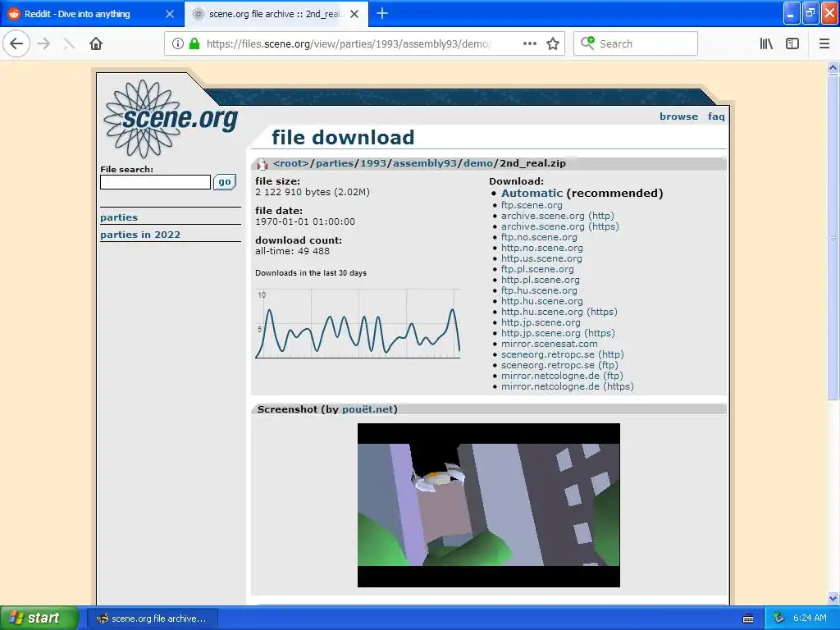Click the scene.org logo
The width and height of the screenshot is (840, 630).
tap(171, 118)
